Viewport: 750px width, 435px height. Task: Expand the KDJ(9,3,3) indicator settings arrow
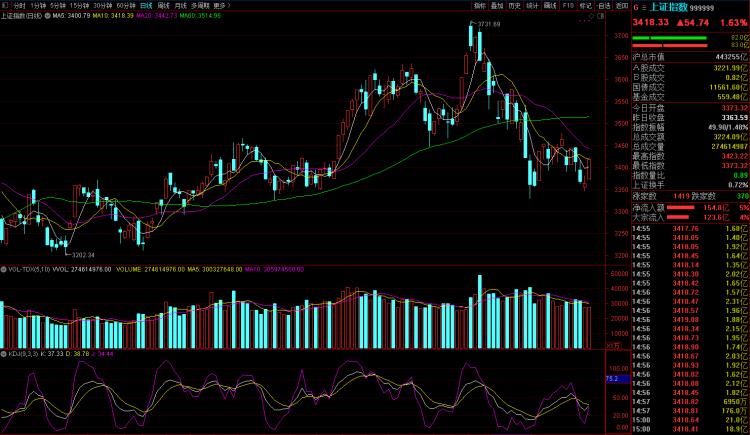point(4,353)
